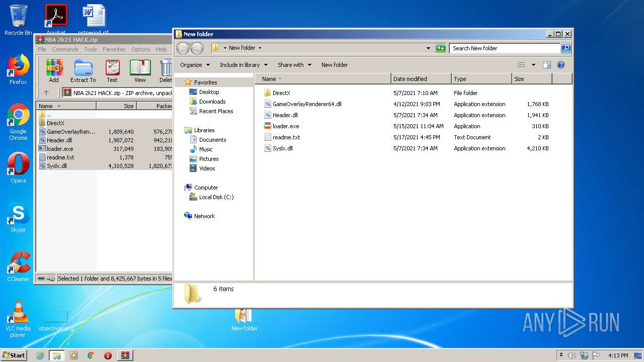644x362 pixels.
Task: Toggle the preview pane button in Explorer
Action: pyautogui.click(x=547, y=65)
